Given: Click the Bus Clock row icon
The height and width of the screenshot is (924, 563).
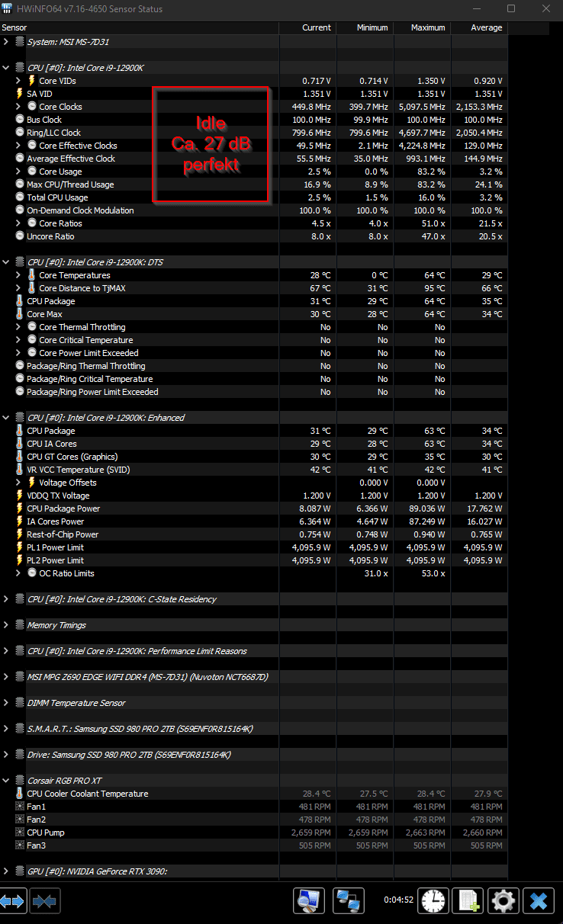Looking at the screenshot, I should click(x=20, y=120).
